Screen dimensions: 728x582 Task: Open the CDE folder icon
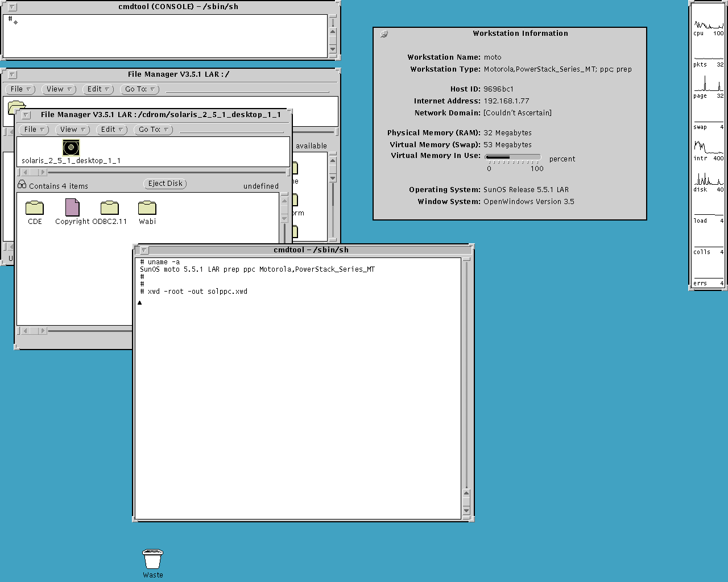[35, 208]
